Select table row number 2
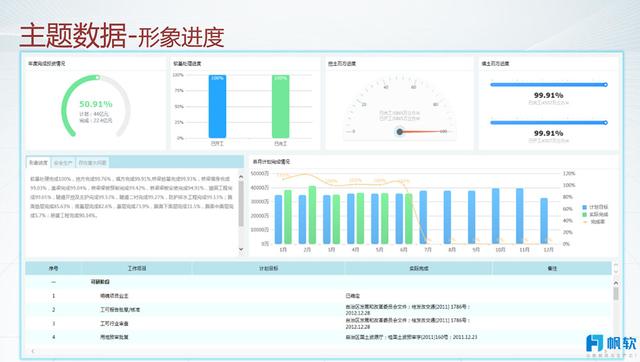Image resolution: width=640 pixels, height=362 pixels. [318, 310]
